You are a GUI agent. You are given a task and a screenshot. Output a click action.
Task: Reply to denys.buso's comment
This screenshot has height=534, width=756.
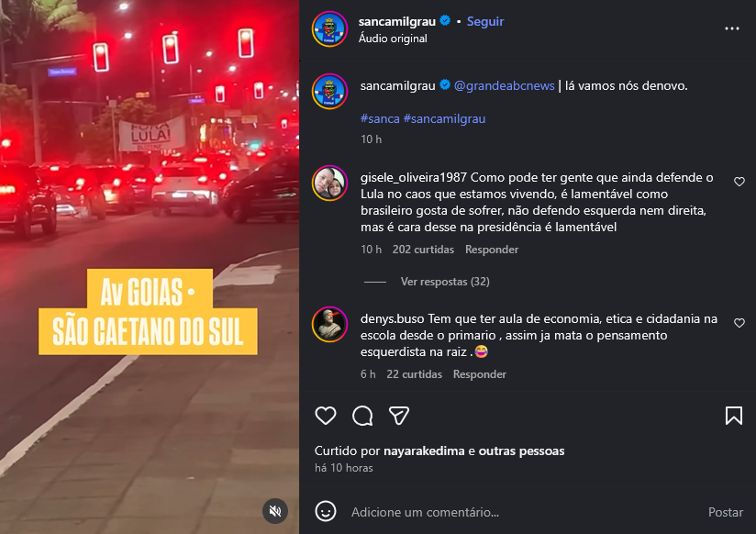click(479, 374)
